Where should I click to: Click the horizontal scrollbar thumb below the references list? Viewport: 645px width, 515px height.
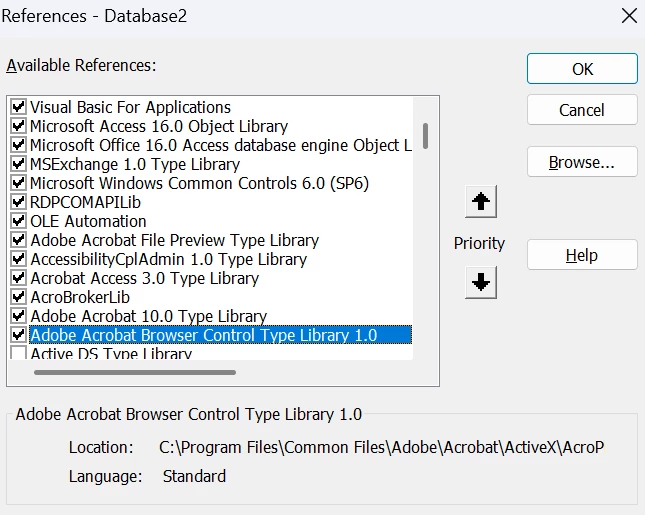pos(135,372)
